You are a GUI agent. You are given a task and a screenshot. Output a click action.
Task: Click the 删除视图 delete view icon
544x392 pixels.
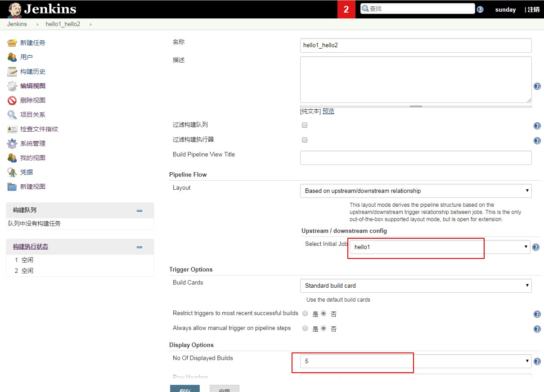point(12,100)
